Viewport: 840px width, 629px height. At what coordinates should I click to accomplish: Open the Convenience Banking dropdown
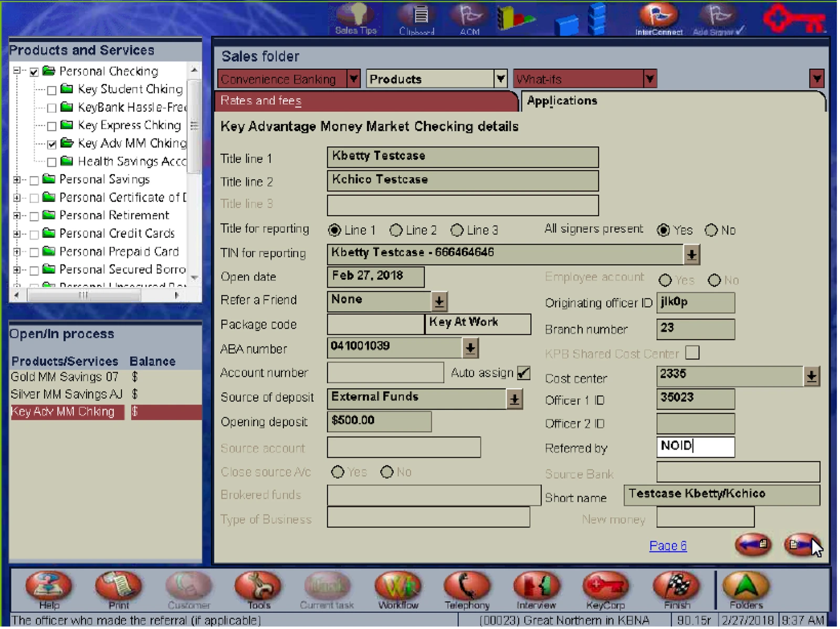click(353, 79)
